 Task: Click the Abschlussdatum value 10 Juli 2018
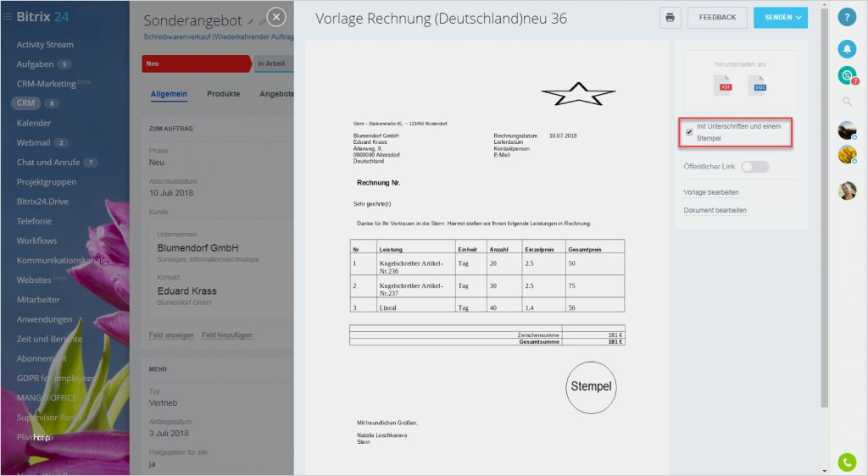[x=171, y=193]
